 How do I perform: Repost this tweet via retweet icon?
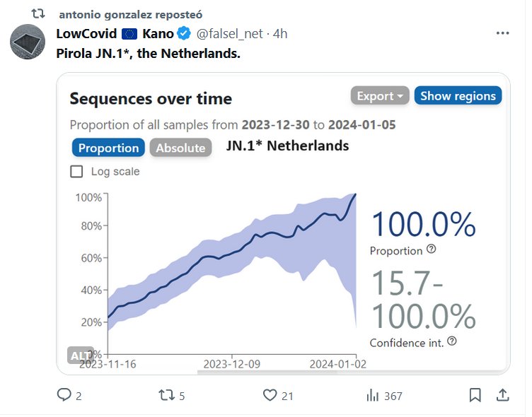click(166, 396)
